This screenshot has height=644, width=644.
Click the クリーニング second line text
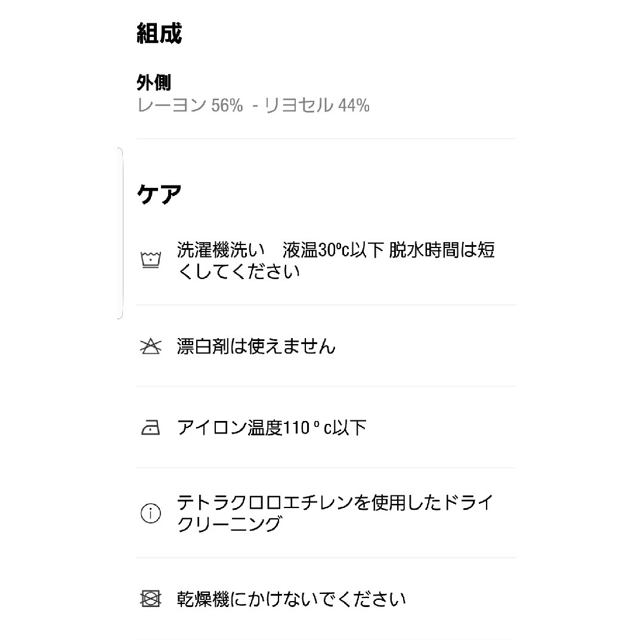(230, 524)
